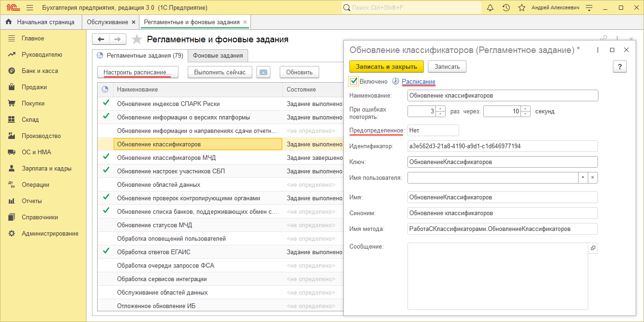Viewport: 644px width, 322px height.
Task: Clear the Имя пользователя field
Action: 592,177
